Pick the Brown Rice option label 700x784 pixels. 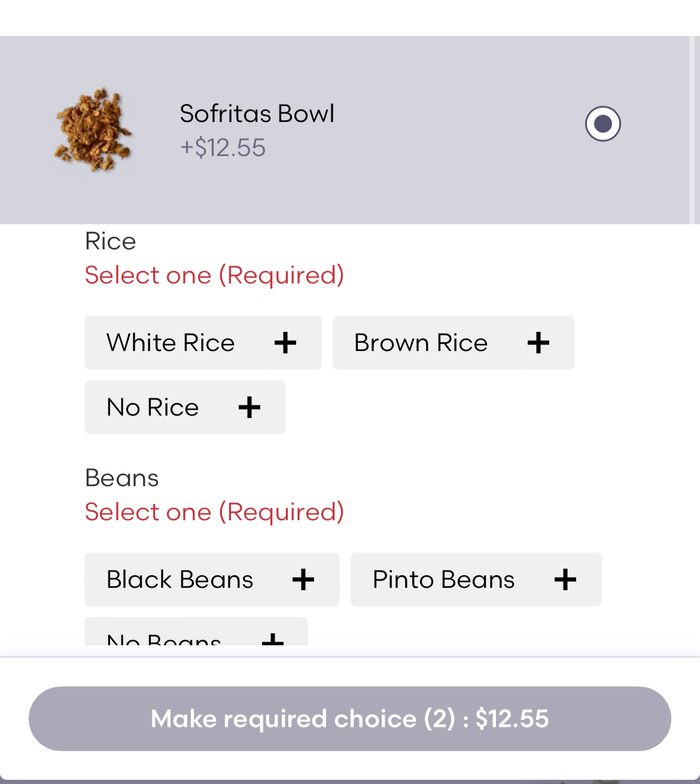[421, 343]
